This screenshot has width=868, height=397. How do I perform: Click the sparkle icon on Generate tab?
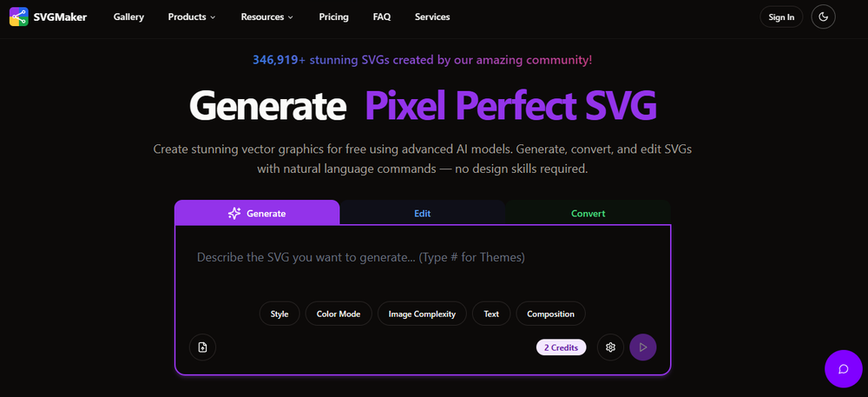[x=234, y=213]
